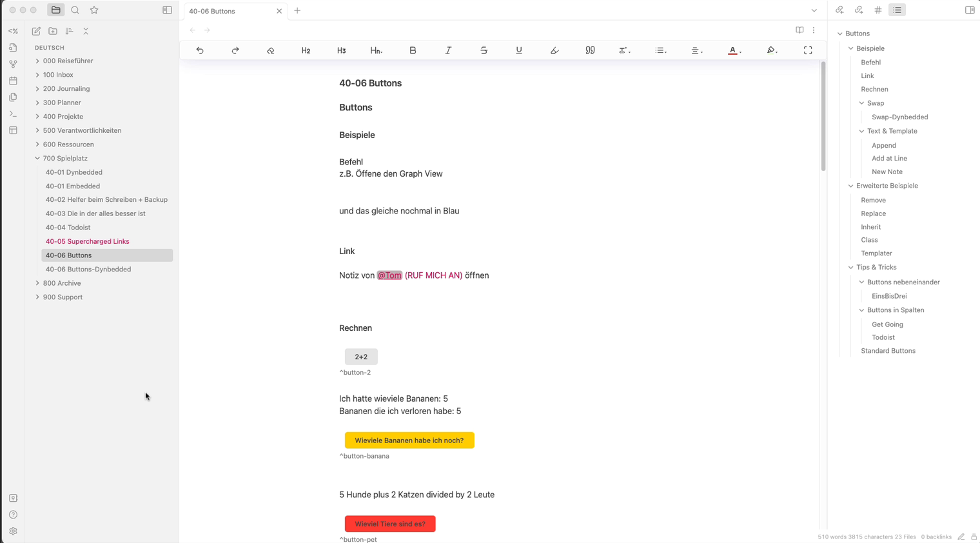Screen dimensions: 980x543
Task: Expand the 400 Projekte folder
Action: (37, 117)
